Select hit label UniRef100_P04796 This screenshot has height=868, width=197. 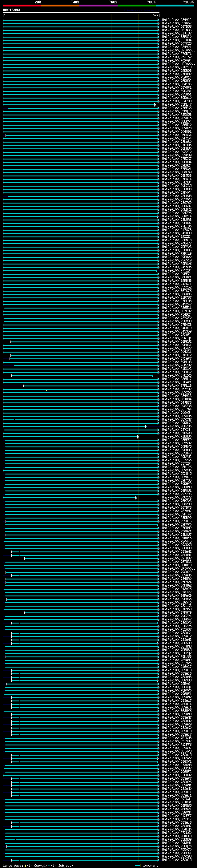pos(176,213)
